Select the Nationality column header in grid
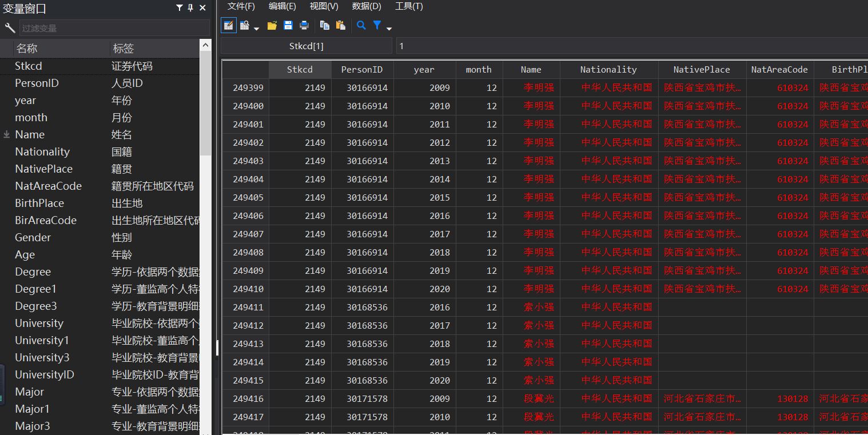The image size is (868, 435). (x=608, y=70)
